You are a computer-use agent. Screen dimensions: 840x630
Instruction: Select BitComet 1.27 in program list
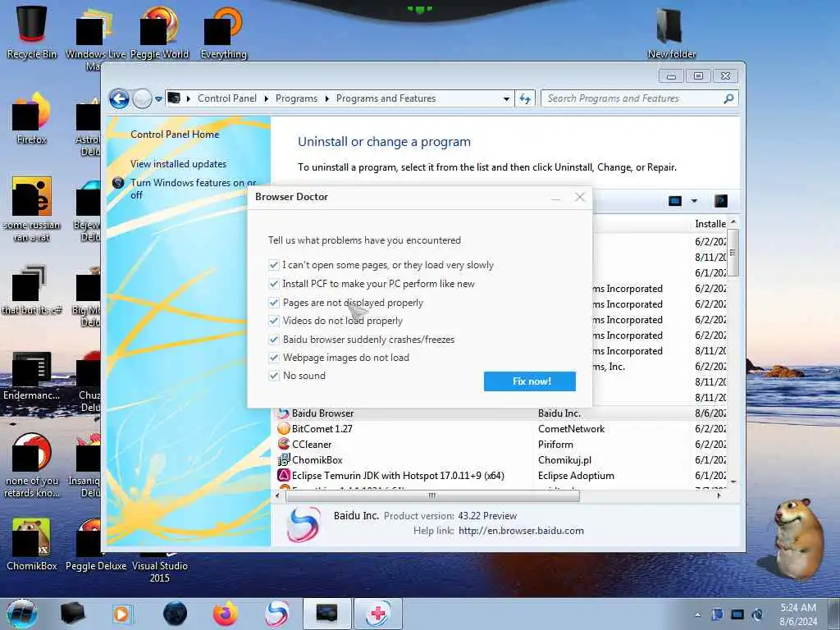(501, 428)
